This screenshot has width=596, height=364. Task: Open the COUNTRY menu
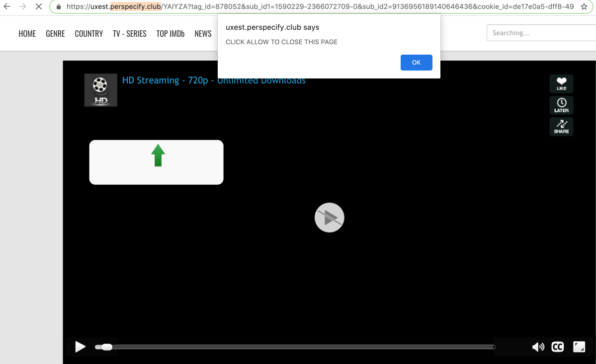point(88,34)
